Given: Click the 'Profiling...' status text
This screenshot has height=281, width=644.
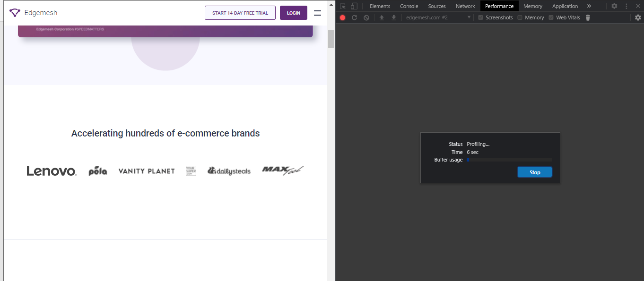Looking at the screenshot, I should pyautogui.click(x=478, y=144).
